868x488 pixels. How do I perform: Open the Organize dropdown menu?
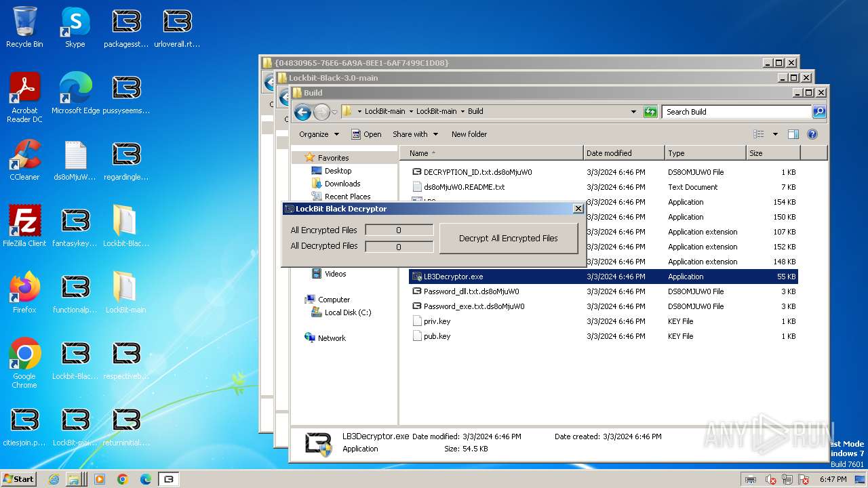(319, 134)
